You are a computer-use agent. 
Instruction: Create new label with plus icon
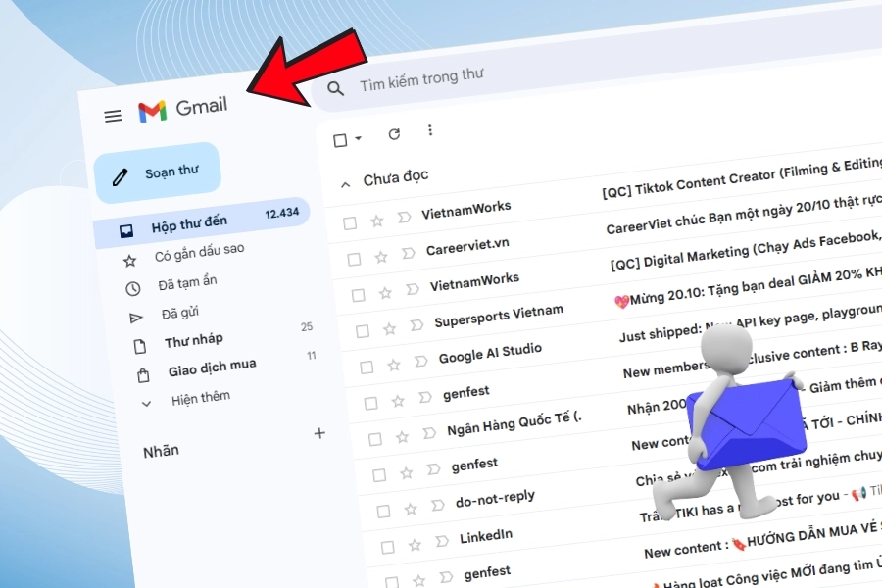(318, 433)
